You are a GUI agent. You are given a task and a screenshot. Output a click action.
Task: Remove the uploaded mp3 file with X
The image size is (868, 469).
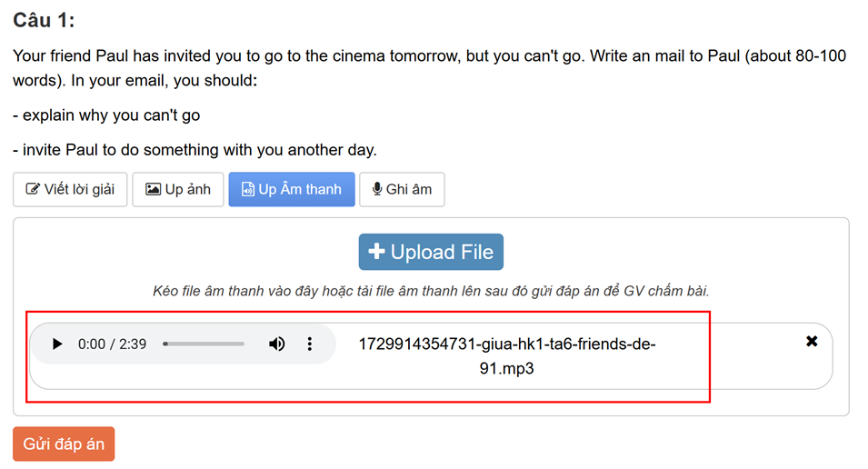point(812,341)
